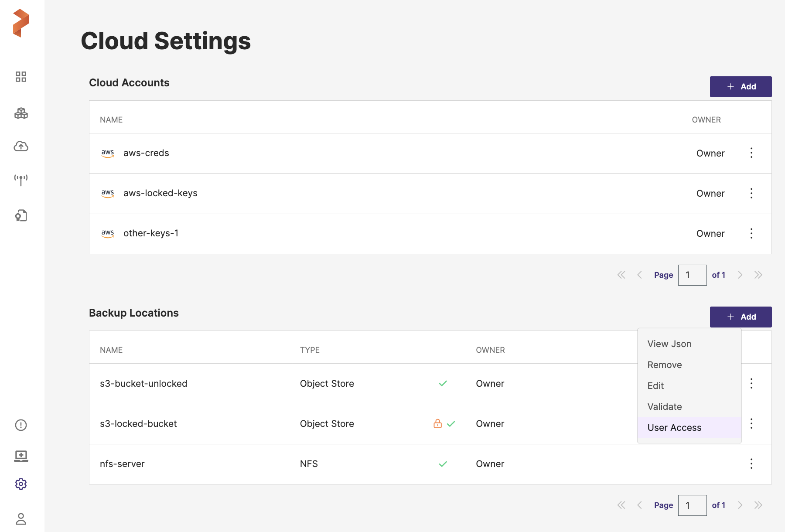
Task: Open the user profile icon
Action: [x=21, y=519]
